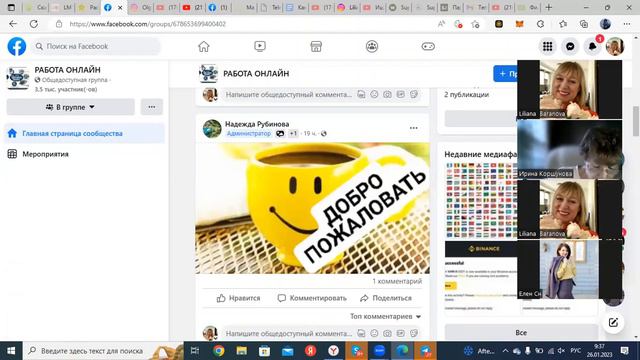This screenshot has height=360, width=640.
Task: Insert emoji in the lower comment box
Action: point(374,333)
